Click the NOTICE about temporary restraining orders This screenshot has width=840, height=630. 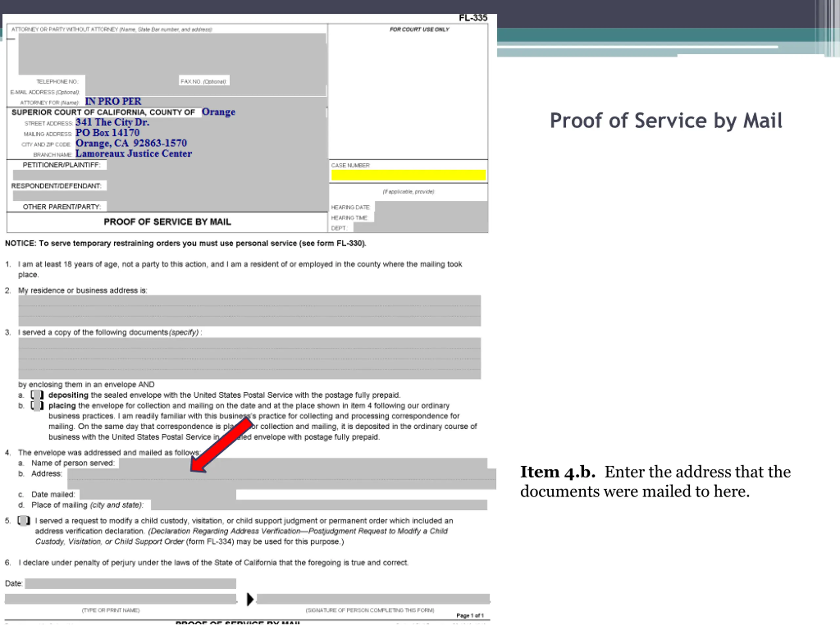(x=185, y=243)
